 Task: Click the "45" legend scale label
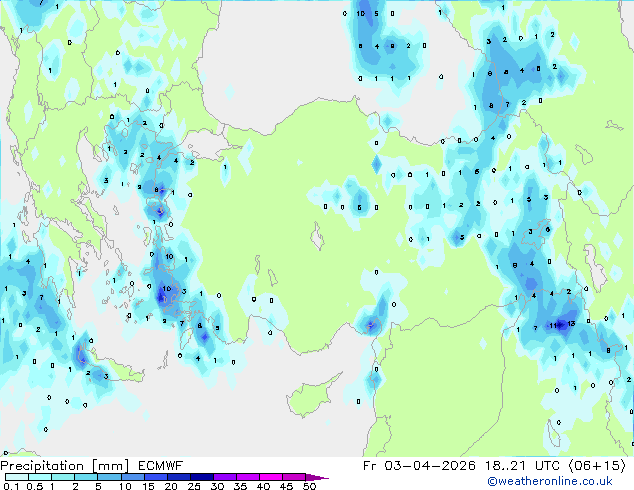coord(286,486)
